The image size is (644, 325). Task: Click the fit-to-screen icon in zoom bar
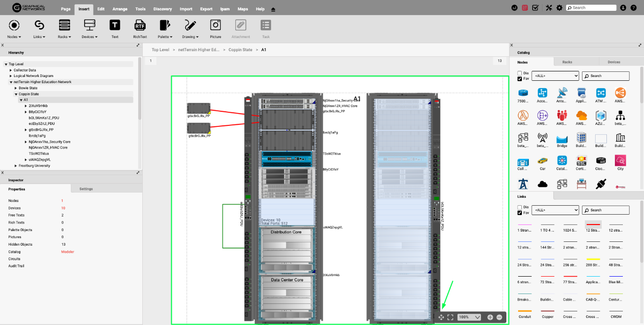[x=450, y=317]
